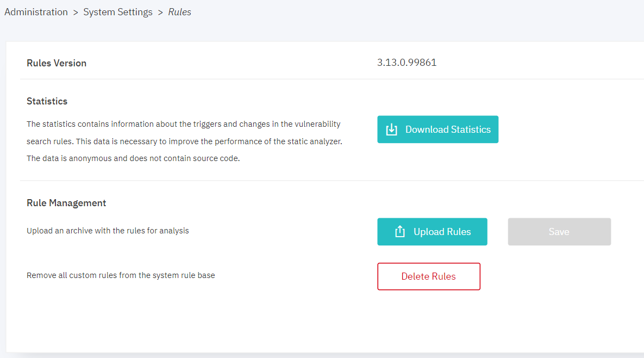Click the Rules Version label
Screen dimensions: 644x358
[57, 63]
